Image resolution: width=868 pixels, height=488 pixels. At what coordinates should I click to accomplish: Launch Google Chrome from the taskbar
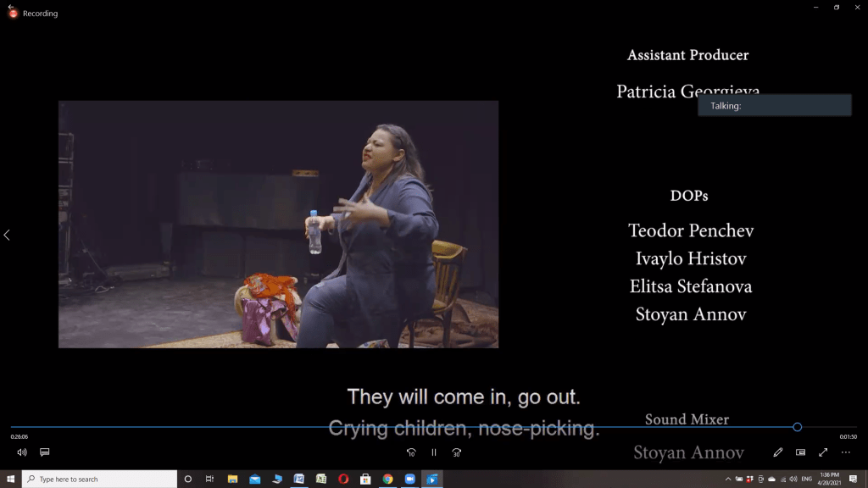pos(387,479)
